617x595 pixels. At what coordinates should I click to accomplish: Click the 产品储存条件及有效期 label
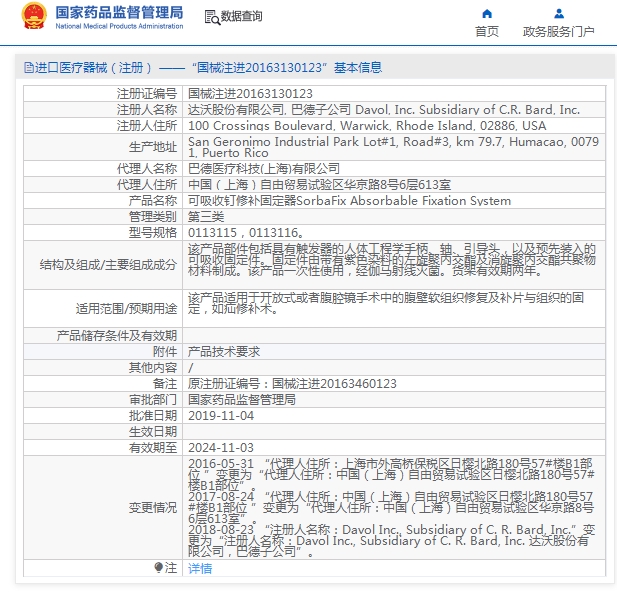pyautogui.click(x=116, y=336)
